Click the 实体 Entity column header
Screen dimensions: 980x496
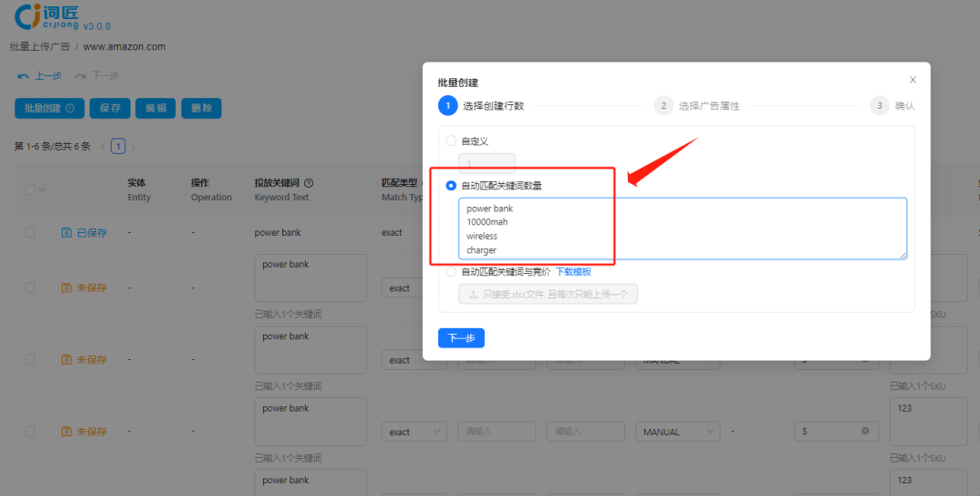(x=140, y=190)
